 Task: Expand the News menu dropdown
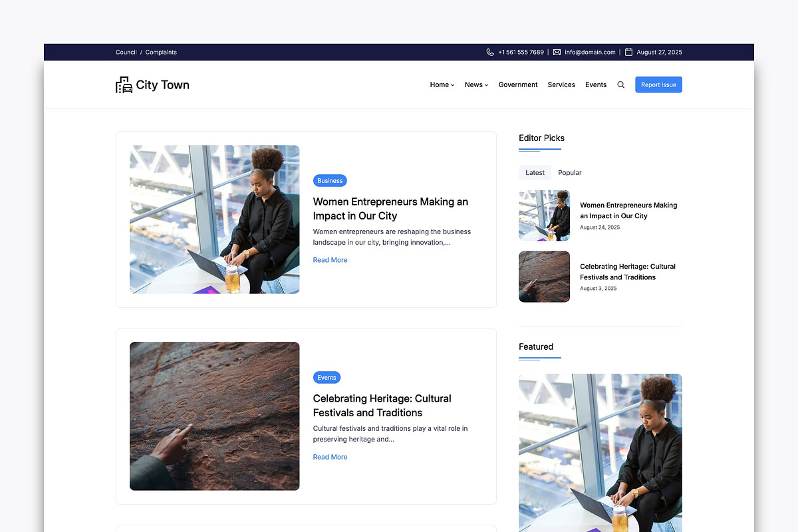[476, 85]
